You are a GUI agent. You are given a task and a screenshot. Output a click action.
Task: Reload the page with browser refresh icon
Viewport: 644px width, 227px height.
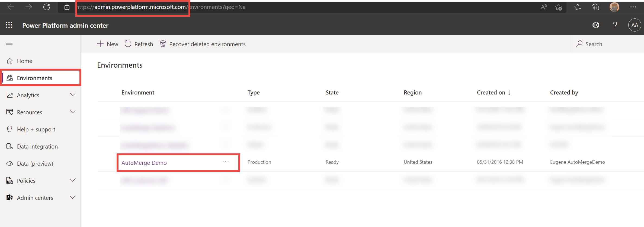[x=47, y=7]
